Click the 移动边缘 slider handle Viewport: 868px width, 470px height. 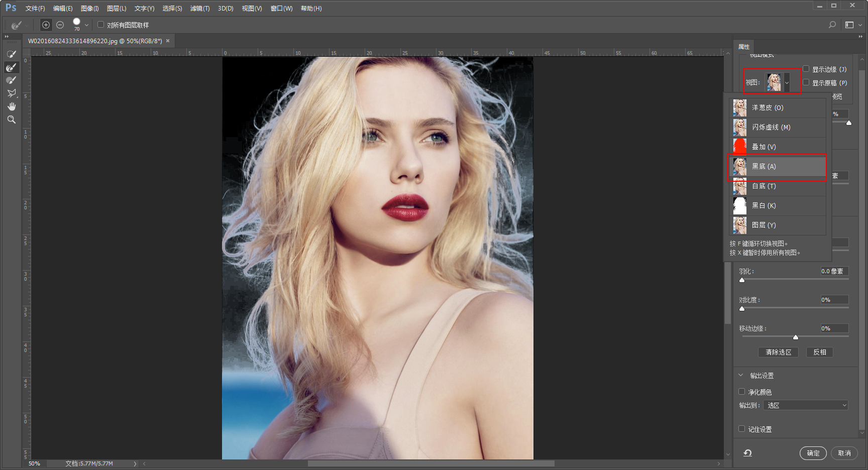click(796, 337)
